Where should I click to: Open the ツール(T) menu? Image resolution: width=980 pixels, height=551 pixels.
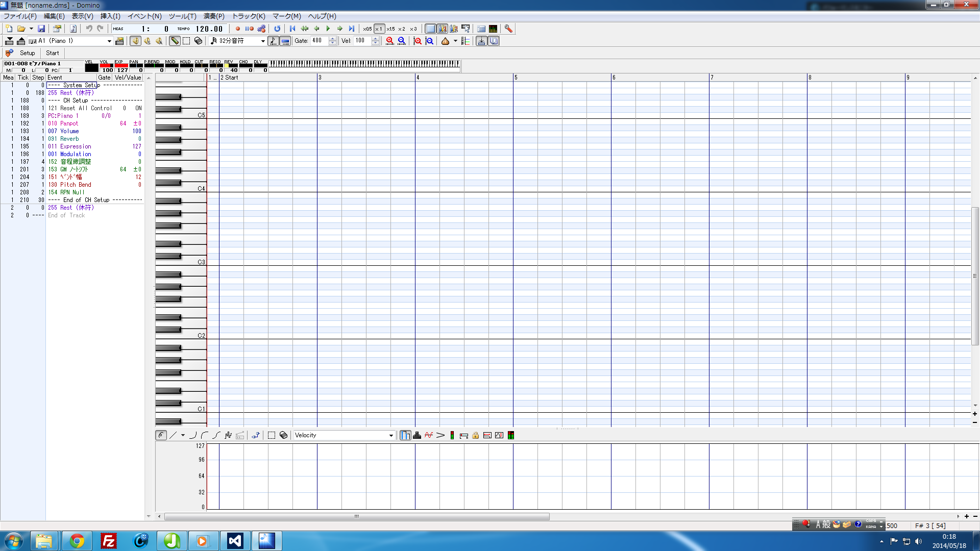(182, 16)
